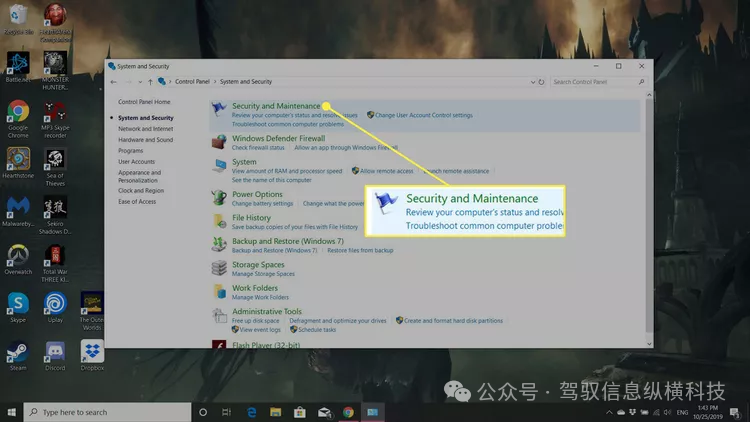Open Action Center notifications icon

click(735, 412)
